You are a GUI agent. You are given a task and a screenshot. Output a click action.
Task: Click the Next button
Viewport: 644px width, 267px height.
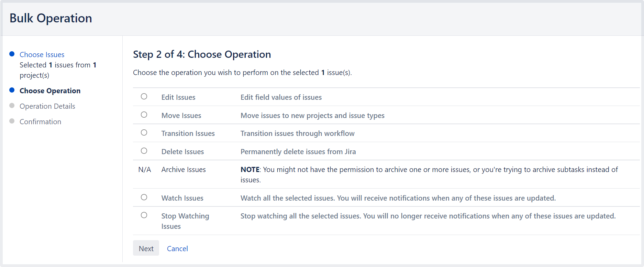point(146,248)
